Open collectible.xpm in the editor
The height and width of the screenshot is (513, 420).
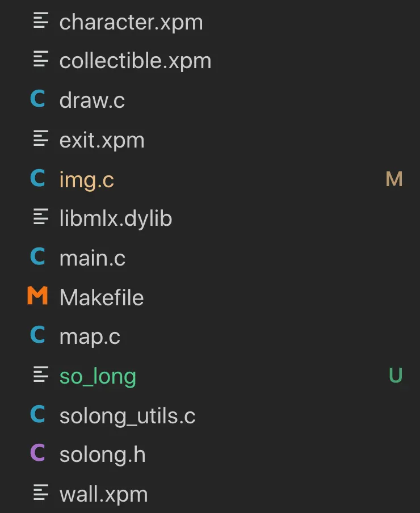pos(135,61)
